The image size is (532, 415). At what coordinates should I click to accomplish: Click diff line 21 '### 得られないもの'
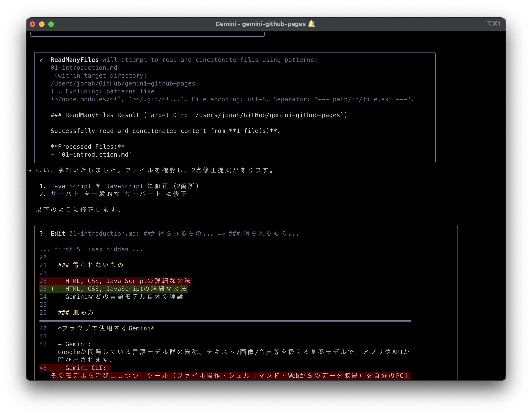click(x=91, y=265)
